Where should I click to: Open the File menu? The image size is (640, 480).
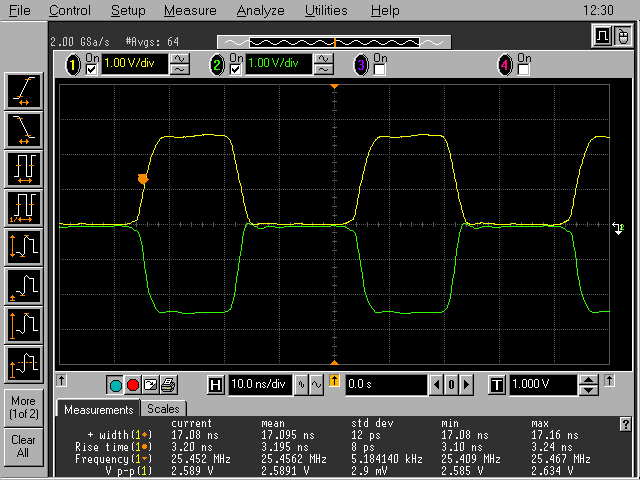20,10
